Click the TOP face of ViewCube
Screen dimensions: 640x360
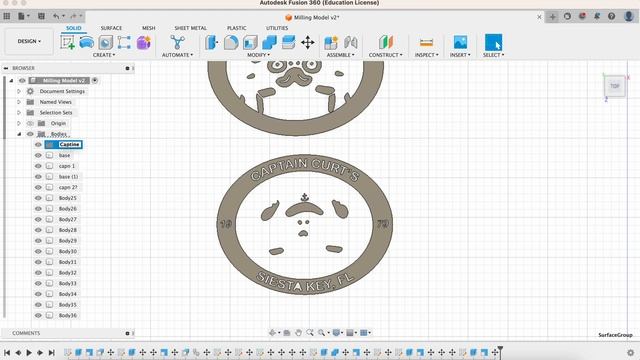click(x=615, y=86)
